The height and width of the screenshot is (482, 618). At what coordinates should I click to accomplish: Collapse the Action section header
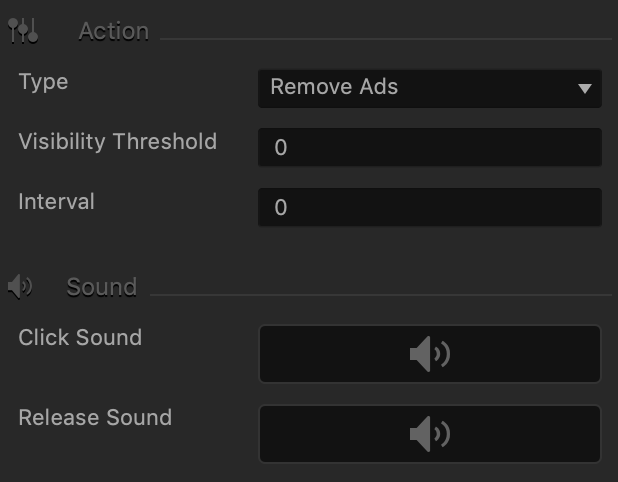click(114, 31)
